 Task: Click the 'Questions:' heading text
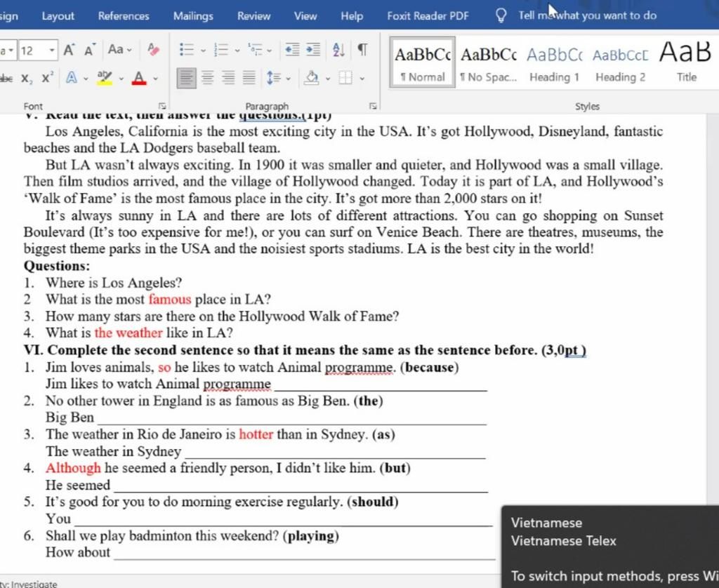[57, 266]
